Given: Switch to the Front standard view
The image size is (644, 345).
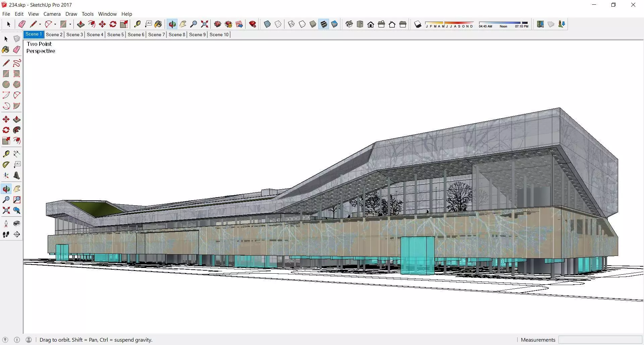Looking at the screenshot, I should [x=371, y=24].
